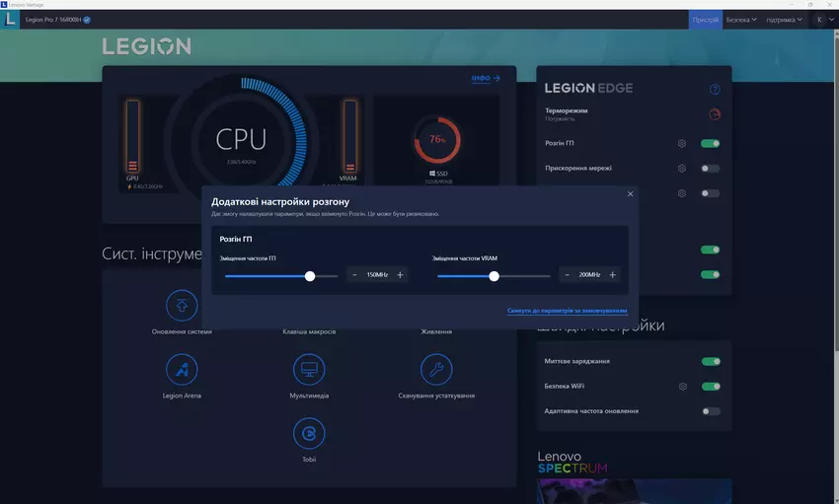
Task: Expand the підтримка dropdown menu
Action: click(x=783, y=20)
